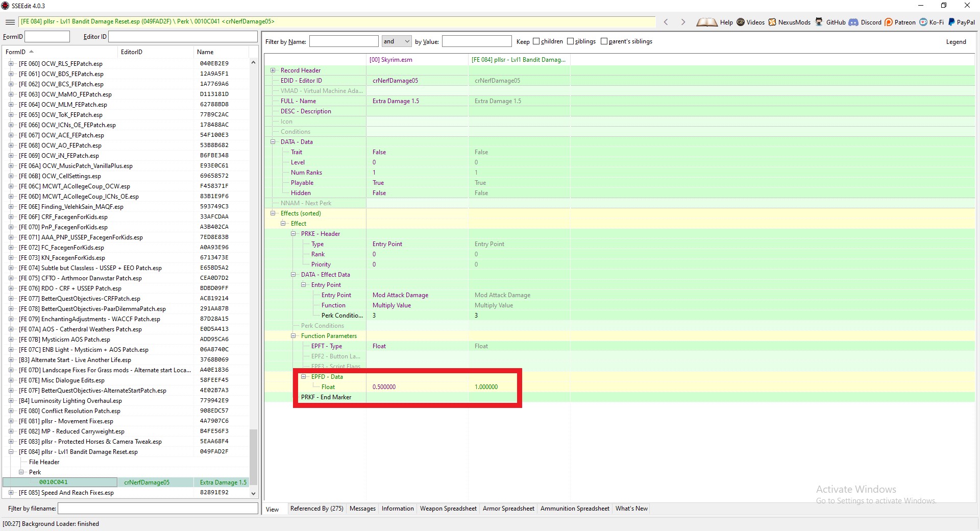980x531 pixels.
Task: Open the Videos link icon
Action: 741,22
